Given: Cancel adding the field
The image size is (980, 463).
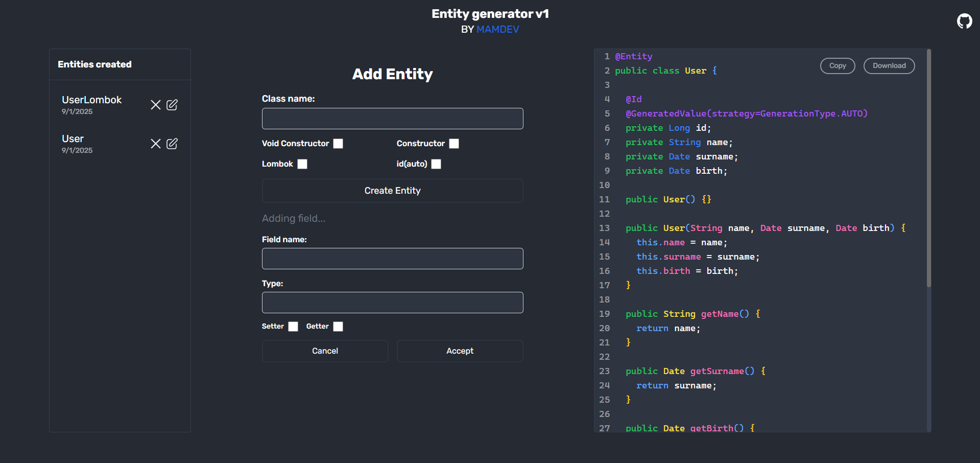Looking at the screenshot, I should pyautogui.click(x=325, y=351).
